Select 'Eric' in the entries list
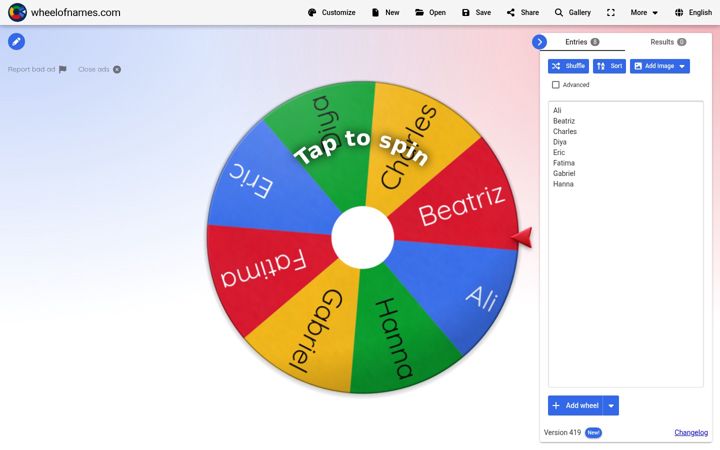This screenshot has height=450, width=720. [x=559, y=152]
